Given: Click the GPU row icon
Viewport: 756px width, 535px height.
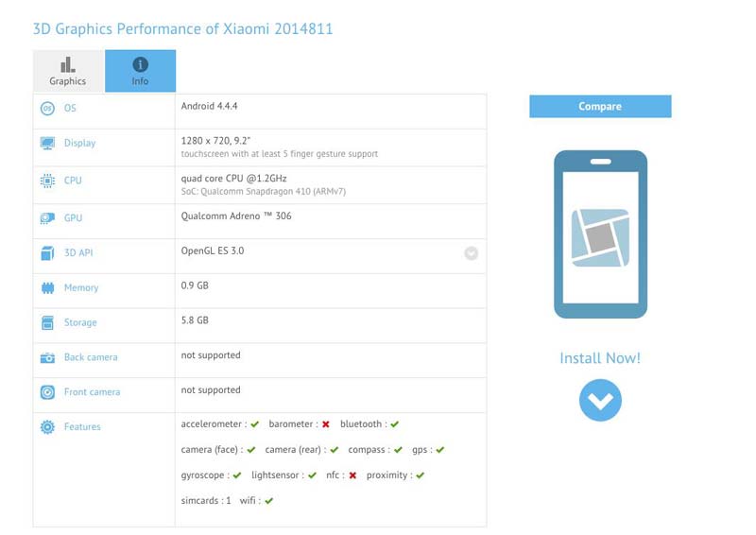Looking at the screenshot, I should point(47,218).
